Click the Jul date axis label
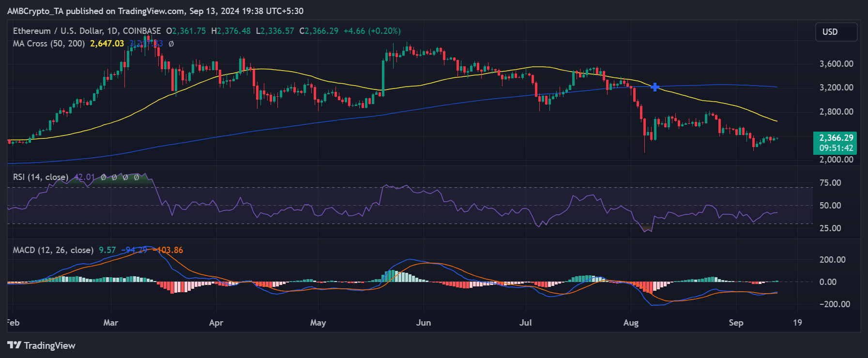The image size is (868, 358). coord(525,323)
